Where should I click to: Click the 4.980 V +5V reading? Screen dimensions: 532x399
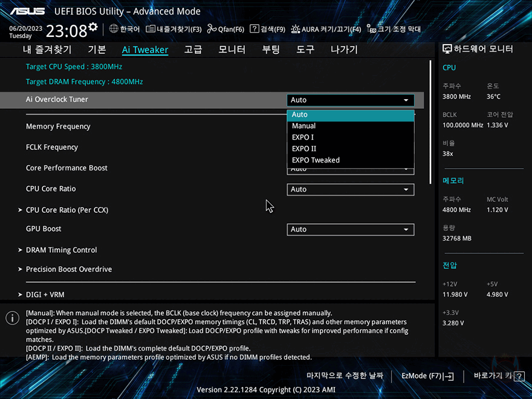point(497,294)
